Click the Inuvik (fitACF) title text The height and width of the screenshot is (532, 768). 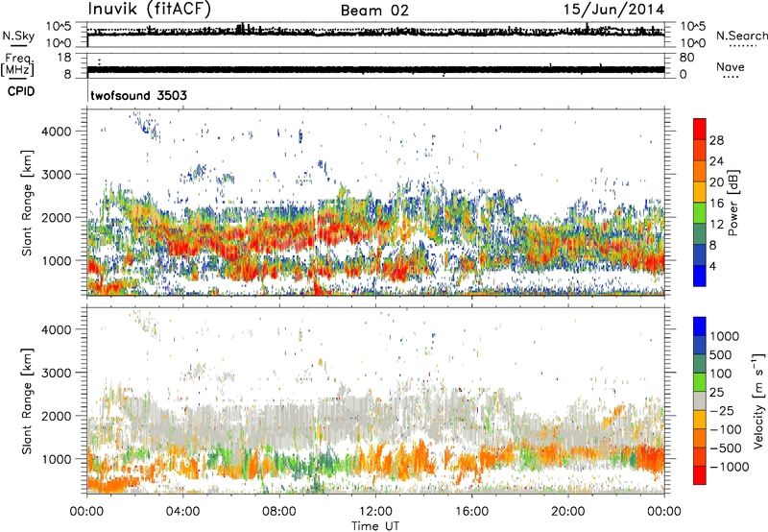(150, 10)
